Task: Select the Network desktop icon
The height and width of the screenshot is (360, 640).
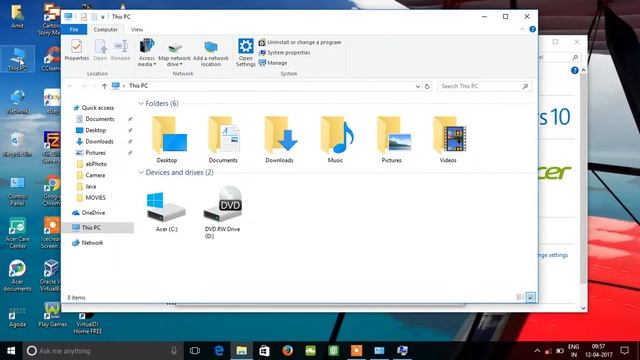Action: click(x=17, y=102)
